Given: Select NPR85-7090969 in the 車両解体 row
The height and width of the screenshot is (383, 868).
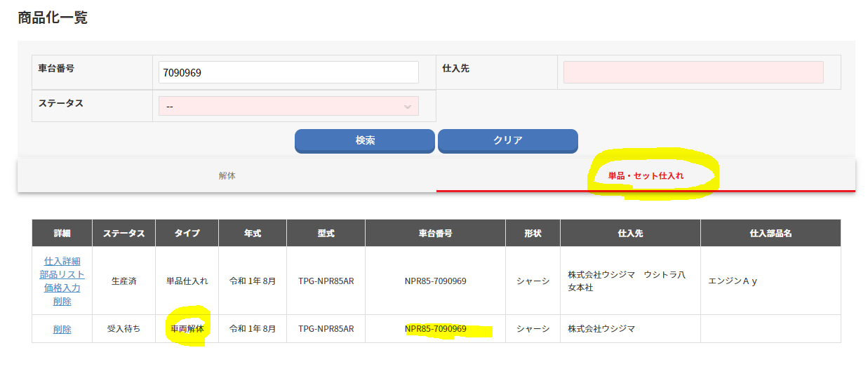Looking at the screenshot, I should (435, 328).
